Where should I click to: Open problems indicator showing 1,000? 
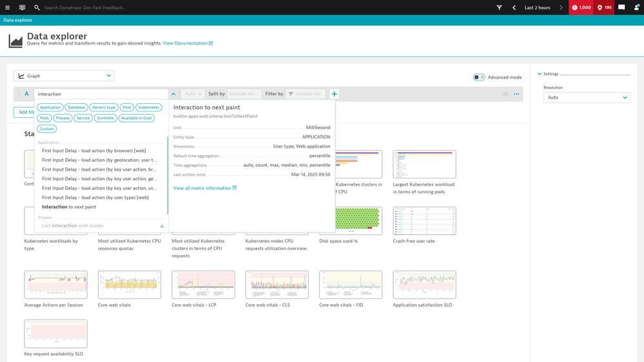coord(581,8)
